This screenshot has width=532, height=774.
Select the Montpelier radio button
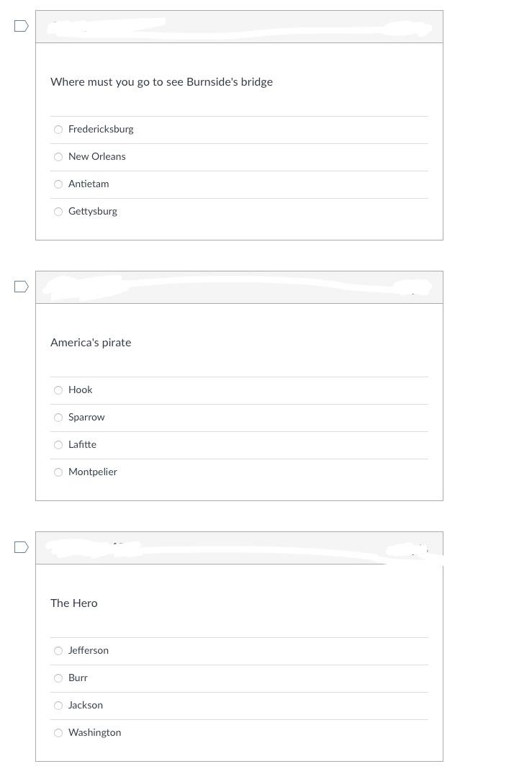(x=58, y=472)
